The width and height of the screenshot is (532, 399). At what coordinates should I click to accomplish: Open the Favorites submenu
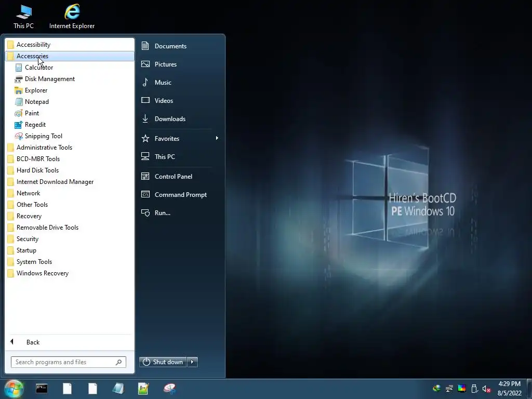click(x=180, y=138)
